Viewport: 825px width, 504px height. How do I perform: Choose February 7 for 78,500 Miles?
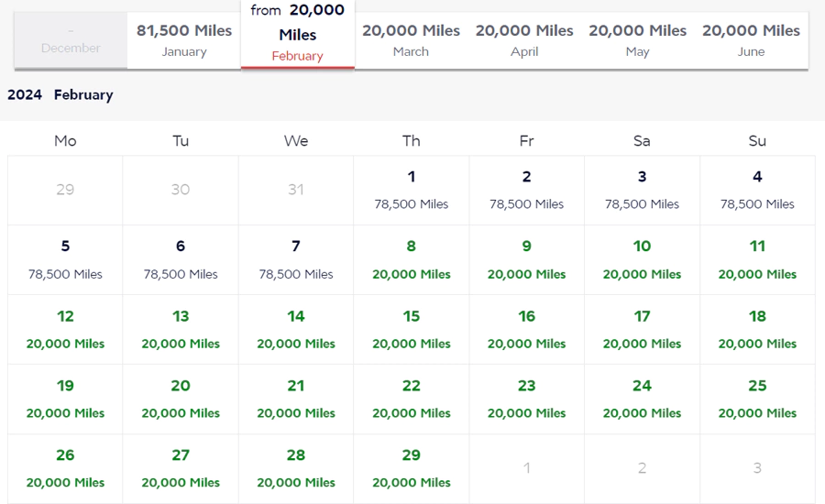click(295, 259)
